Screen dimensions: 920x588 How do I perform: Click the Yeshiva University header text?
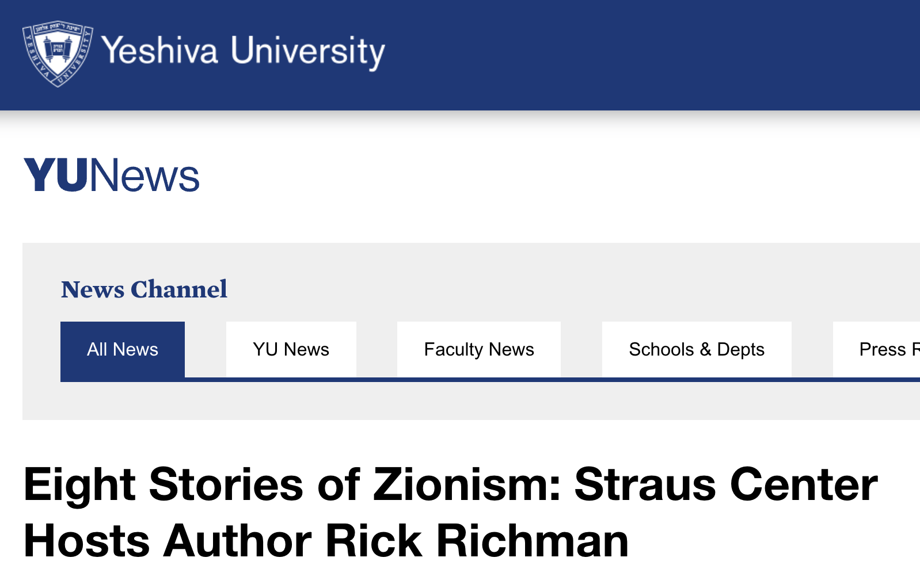pos(241,52)
